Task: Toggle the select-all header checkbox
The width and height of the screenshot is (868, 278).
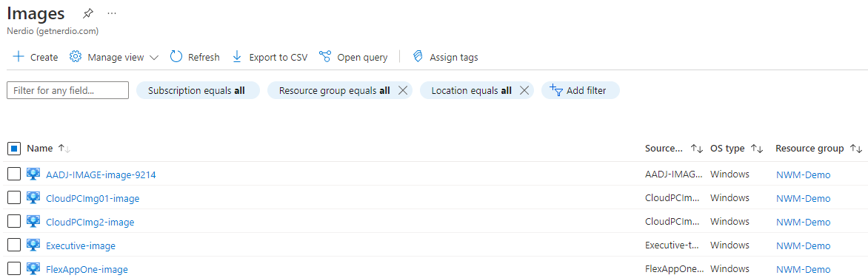Action: click(14, 149)
